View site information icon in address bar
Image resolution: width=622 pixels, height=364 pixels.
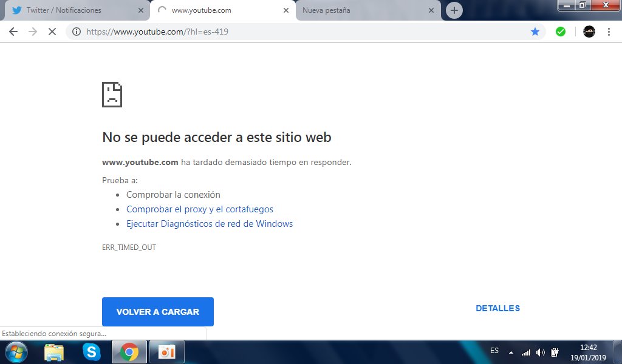[x=77, y=32]
